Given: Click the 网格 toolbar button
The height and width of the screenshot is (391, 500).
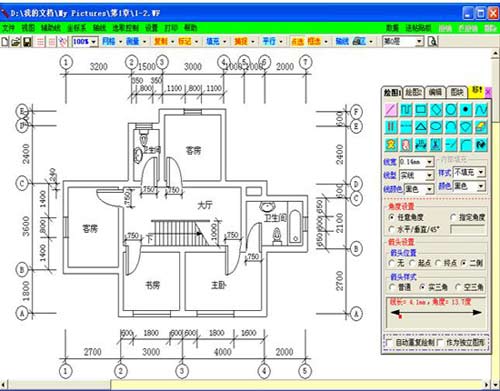Looking at the screenshot, I should point(108,41).
